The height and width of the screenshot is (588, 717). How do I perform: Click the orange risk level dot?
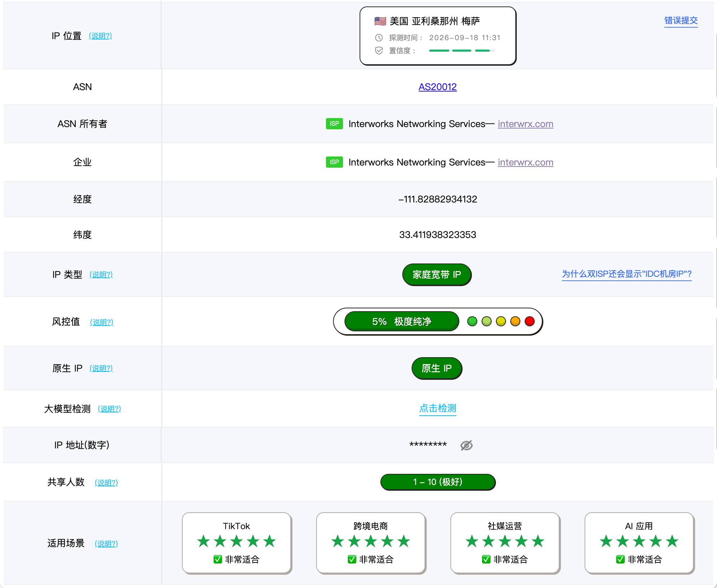[515, 321]
